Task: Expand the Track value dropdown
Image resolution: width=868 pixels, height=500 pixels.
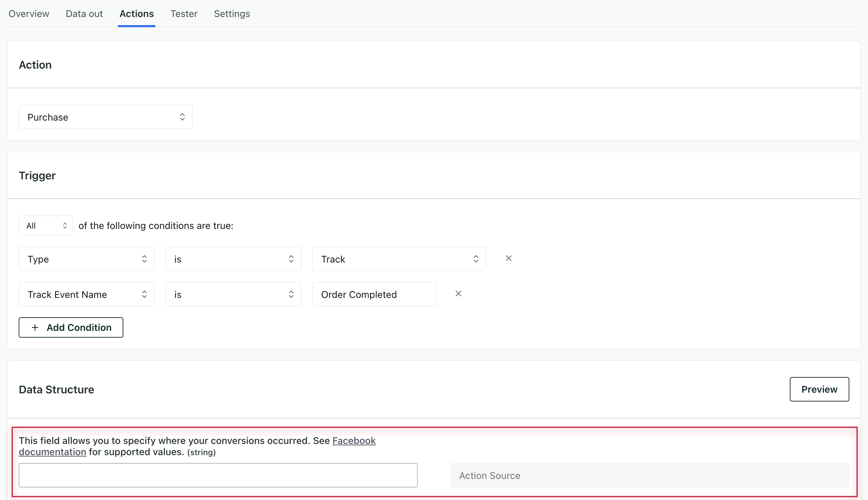Action: (x=475, y=258)
